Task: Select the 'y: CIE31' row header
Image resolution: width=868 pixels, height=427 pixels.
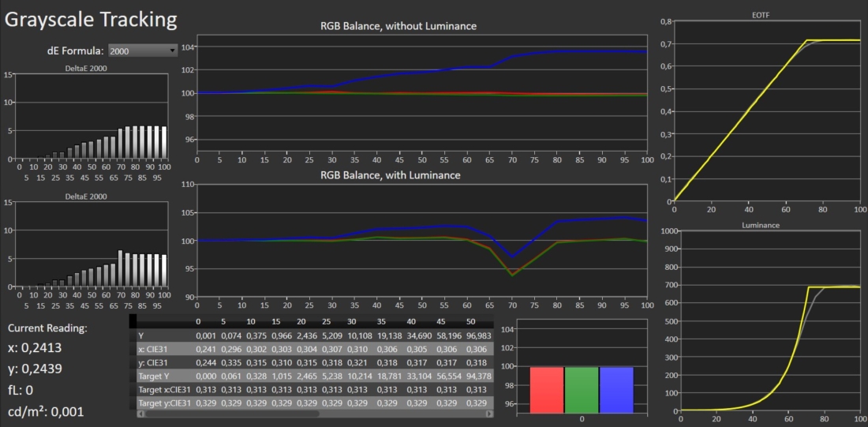Action: pyautogui.click(x=164, y=363)
